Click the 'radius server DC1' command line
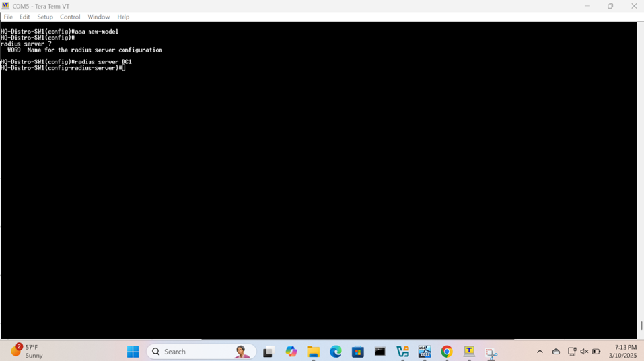 (66, 62)
